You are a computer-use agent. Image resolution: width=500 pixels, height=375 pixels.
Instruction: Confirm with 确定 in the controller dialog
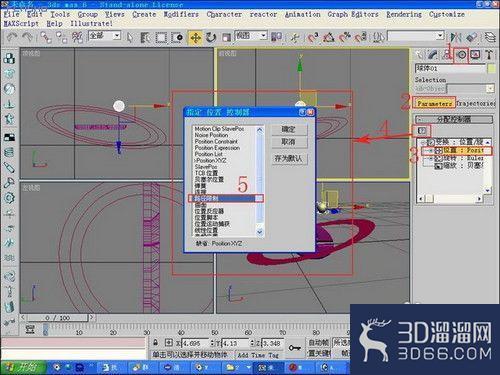pyautogui.click(x=289, y=130)
